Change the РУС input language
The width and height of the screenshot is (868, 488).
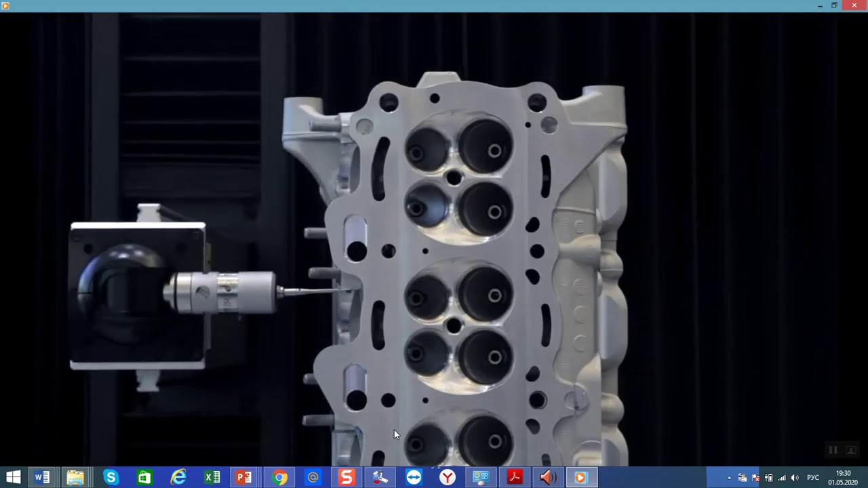[x=813, y=478]
